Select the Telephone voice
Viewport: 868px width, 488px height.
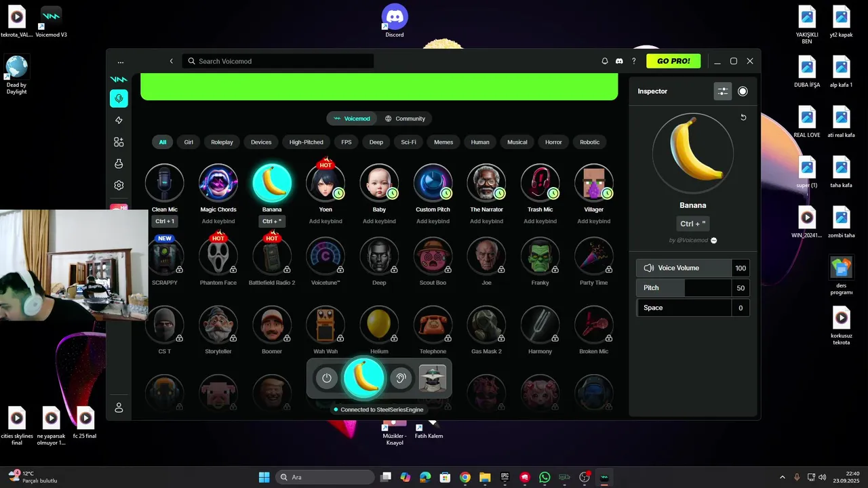point(433,325)
